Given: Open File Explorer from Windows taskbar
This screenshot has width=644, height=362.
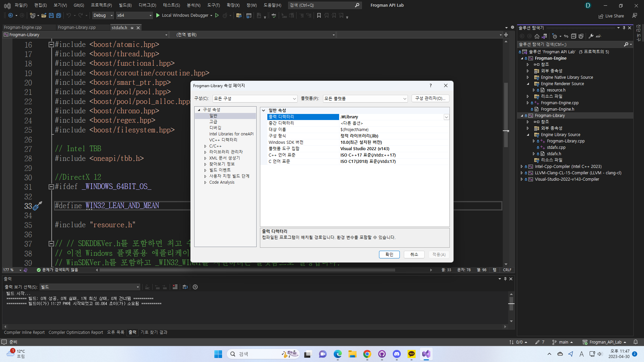Looking at the screenshot, I should coord(353,354).
